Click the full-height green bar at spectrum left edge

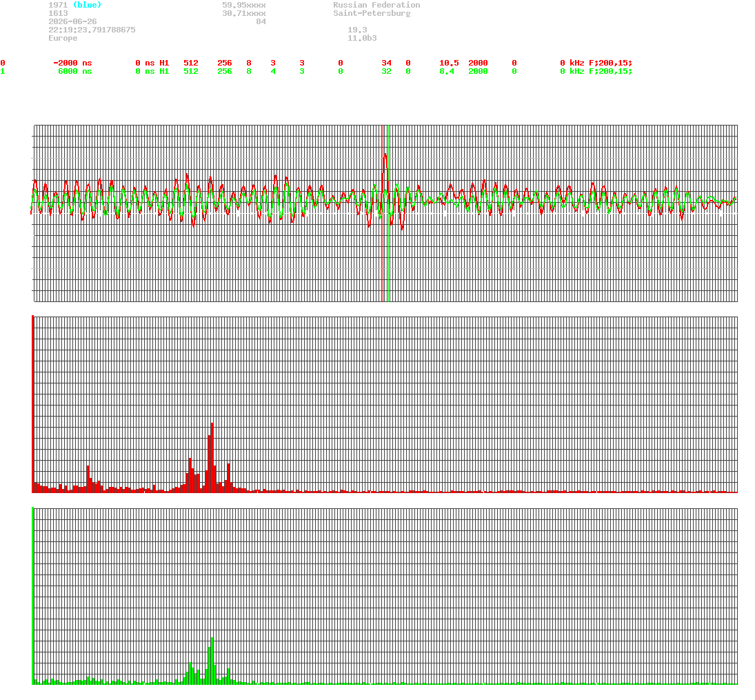32,595
